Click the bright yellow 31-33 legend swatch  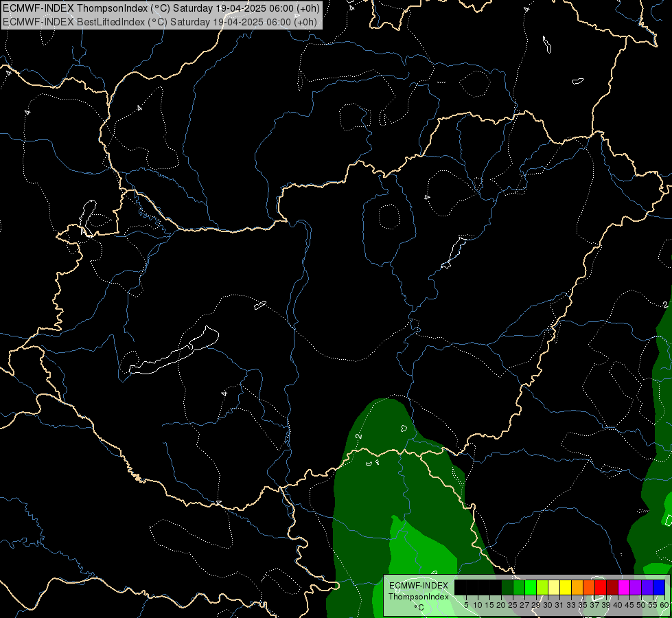coord(566,587)
